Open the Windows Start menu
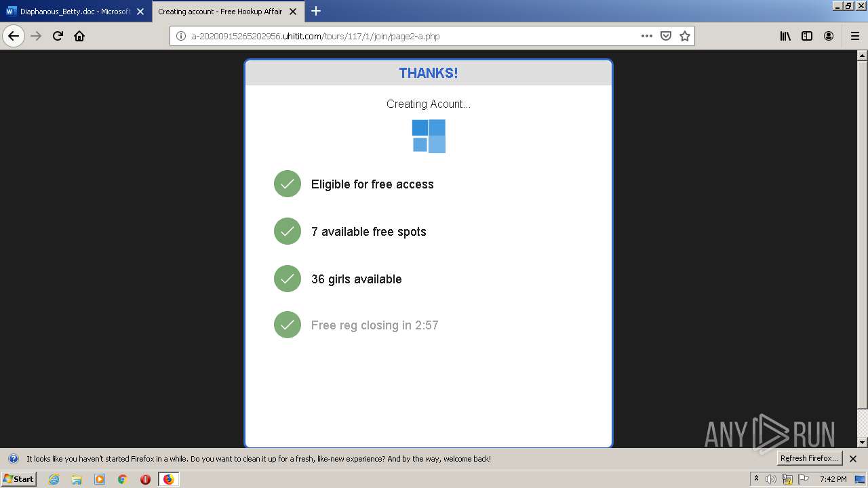 click(18, 479)
